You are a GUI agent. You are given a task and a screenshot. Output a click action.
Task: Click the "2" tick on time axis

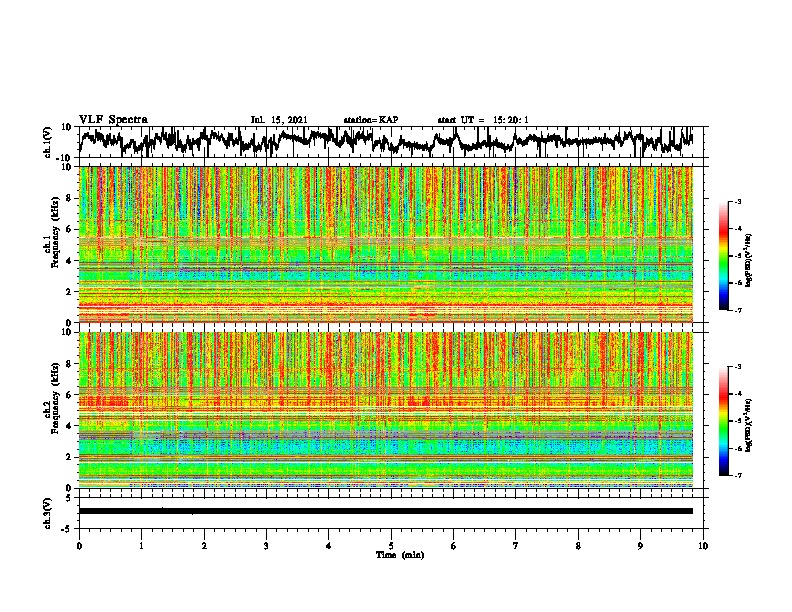pyautogui.click(x=204, y=546)
